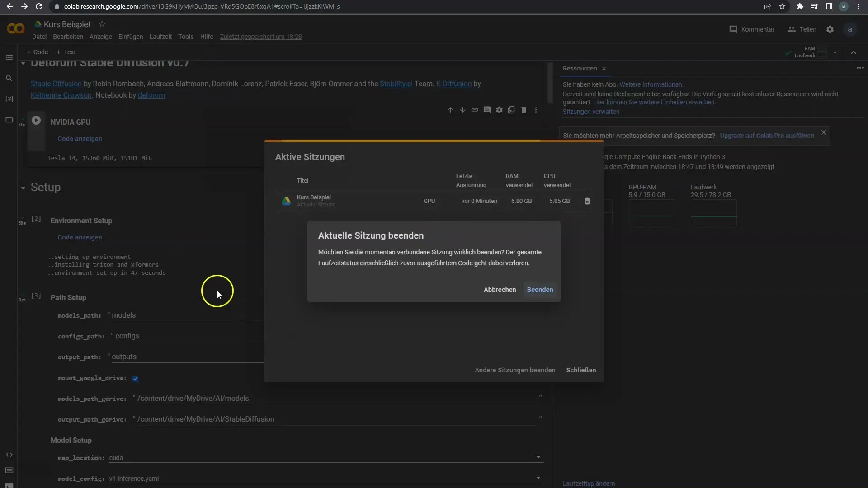Image resolution: width=868 pixels, height=488 pixels.
Task: Open RAM Laufwerk connection dropdown arrow
Action: tap(835, 52)
